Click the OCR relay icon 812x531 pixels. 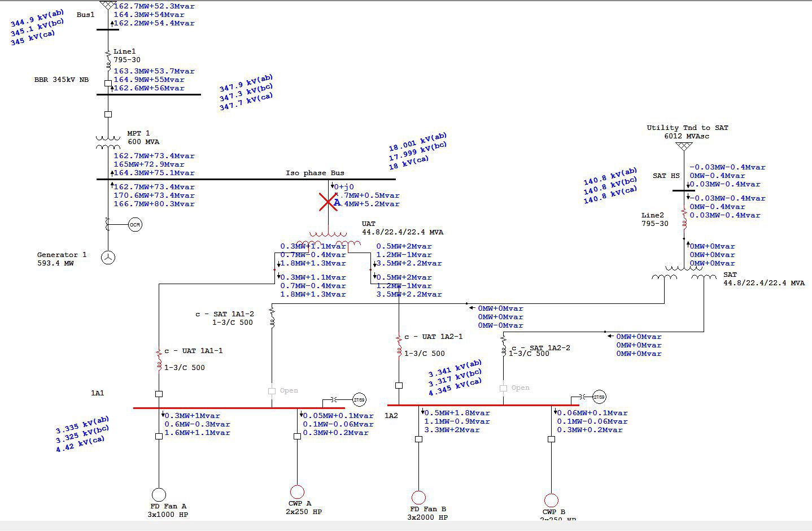point(134,224)
